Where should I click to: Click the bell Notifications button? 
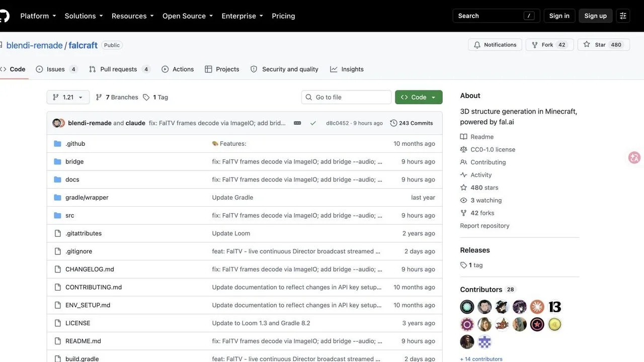point(495,45)
